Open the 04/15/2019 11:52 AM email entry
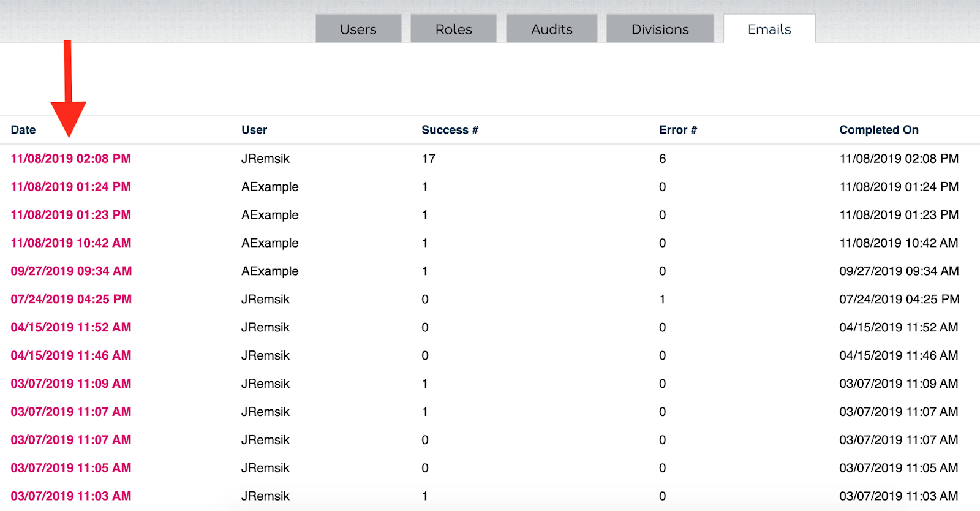The width and height of the screenshot is (980, 511). [x=71, y=328]
